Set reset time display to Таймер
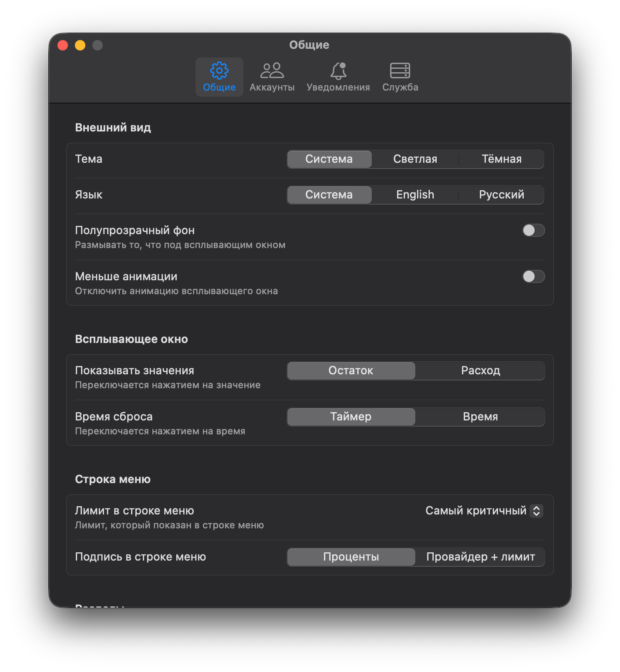The image size is (620, 672). pos(351,417)
